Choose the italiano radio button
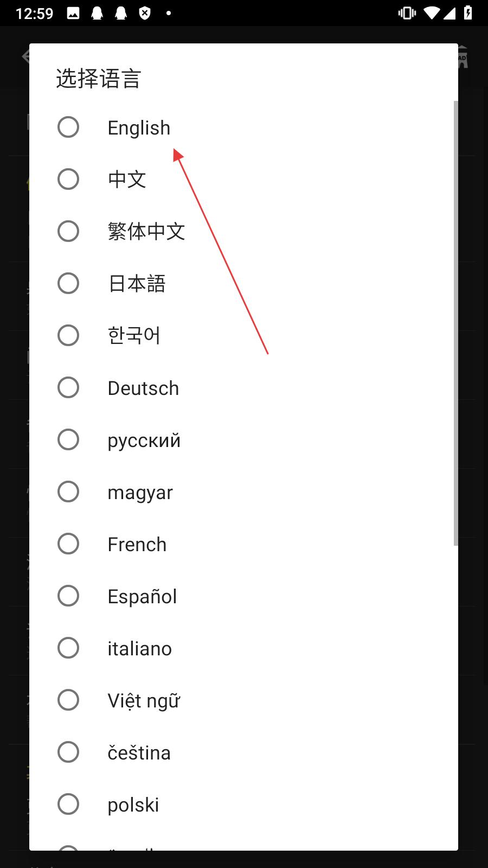Viewport: 488px width, 868px height. tap(68, 648)
